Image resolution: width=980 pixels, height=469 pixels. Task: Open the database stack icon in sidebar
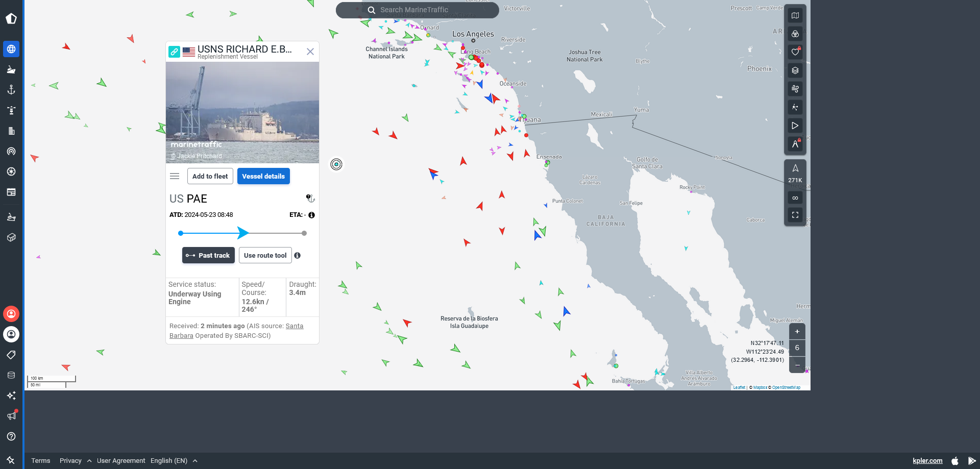click(11, 375)
